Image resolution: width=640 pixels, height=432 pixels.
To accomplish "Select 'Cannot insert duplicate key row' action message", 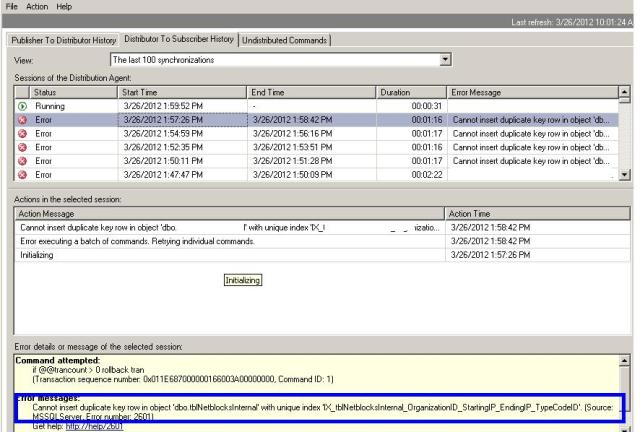I will (230, 228).
